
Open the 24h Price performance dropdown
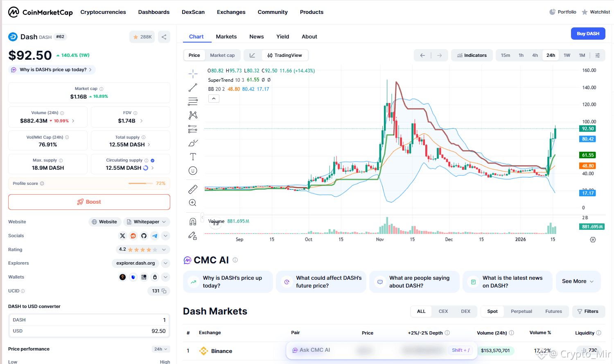[x=160, y=349]
